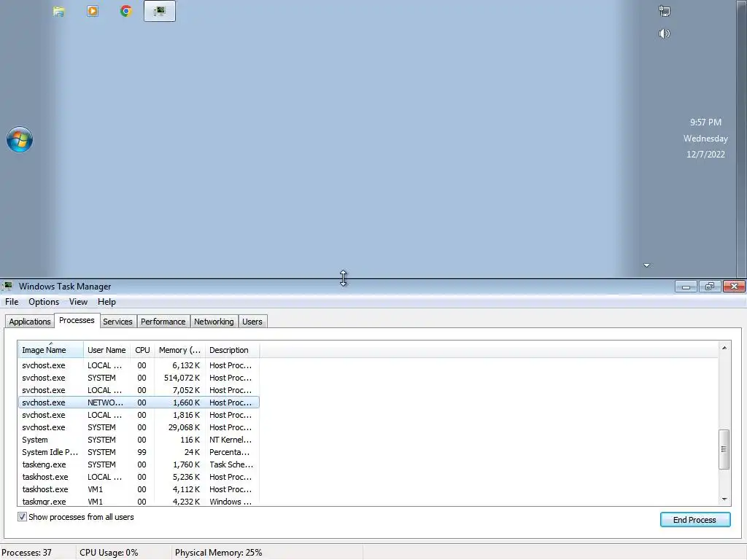The image size is (747, 560).
Task: Click CPU Usage: 0% status entry
Action: (x=109, y=553)
